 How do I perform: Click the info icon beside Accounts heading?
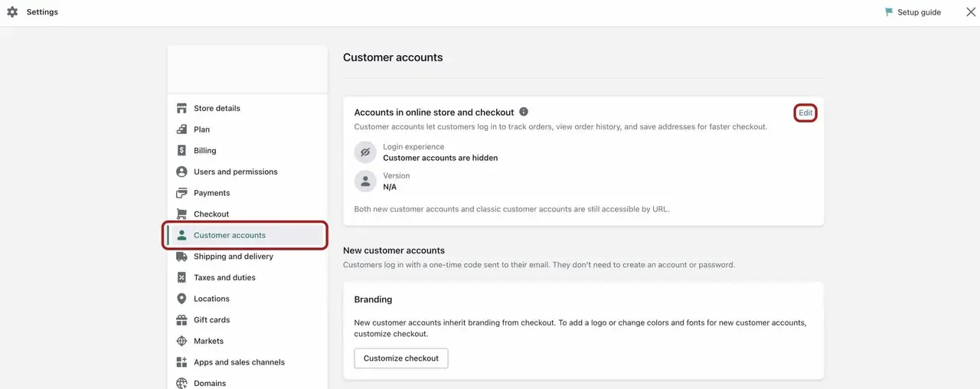coord(524,112)
